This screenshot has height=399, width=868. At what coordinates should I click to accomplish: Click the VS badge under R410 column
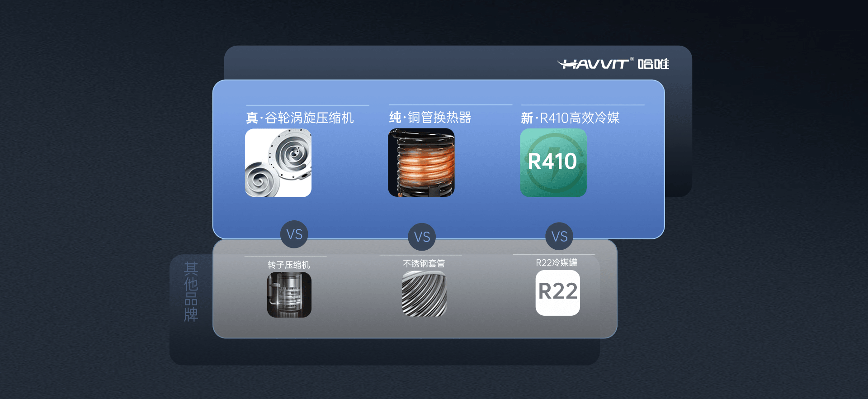[559, 236]
